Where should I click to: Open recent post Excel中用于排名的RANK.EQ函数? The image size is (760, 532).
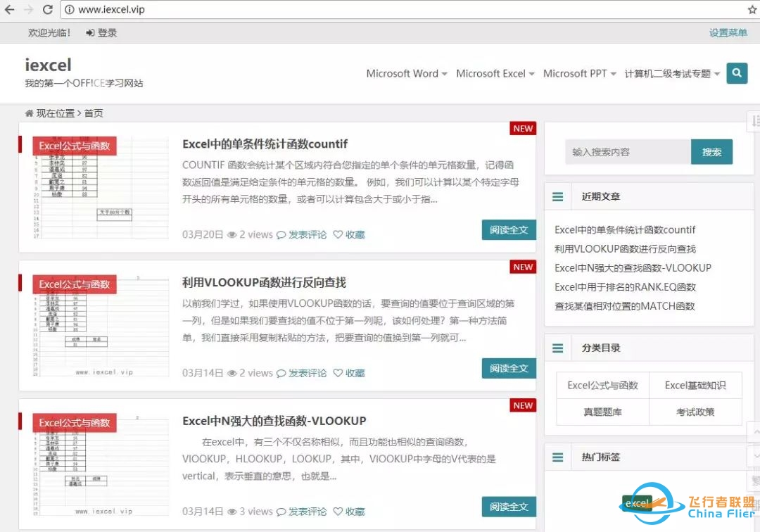click(626, 287)
